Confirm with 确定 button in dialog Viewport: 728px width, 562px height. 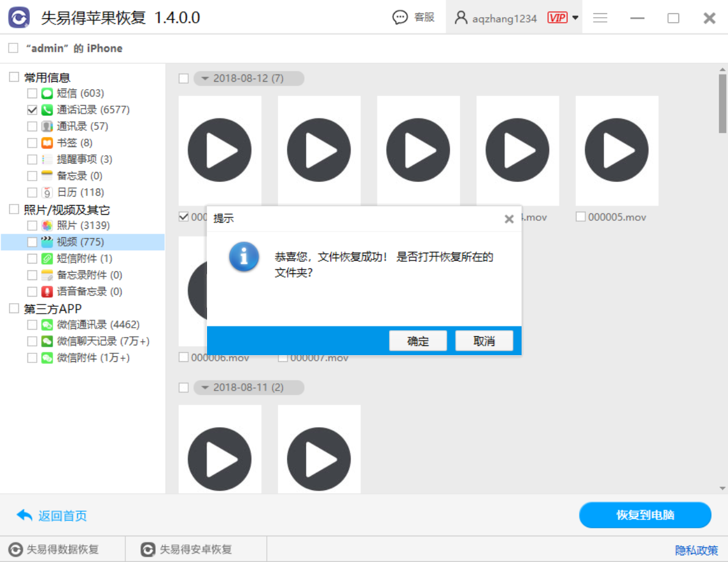[x=418, y=341]
